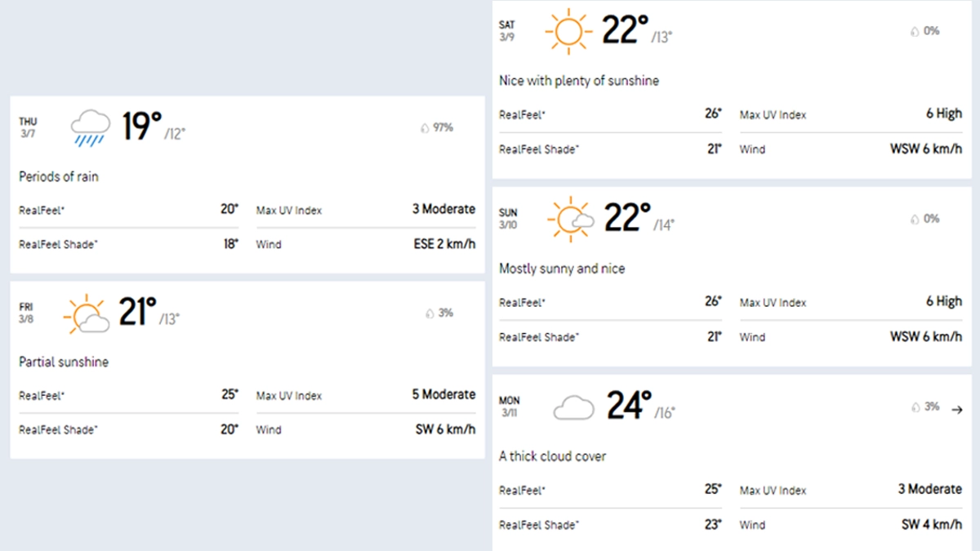Click the rain cloud icon for Thursday
This screenshot has width=980, height=551.
pyautogui.click(x=90, y=128)
